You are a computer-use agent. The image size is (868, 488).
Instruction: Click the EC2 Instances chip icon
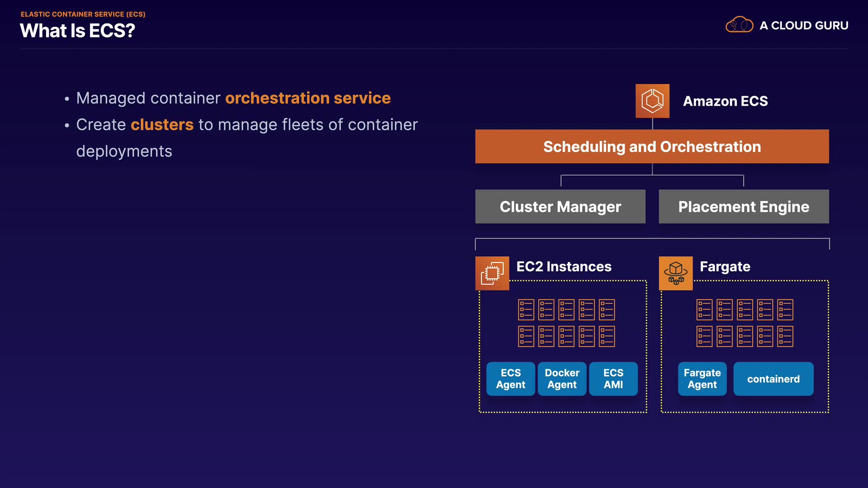pos(492,273)
